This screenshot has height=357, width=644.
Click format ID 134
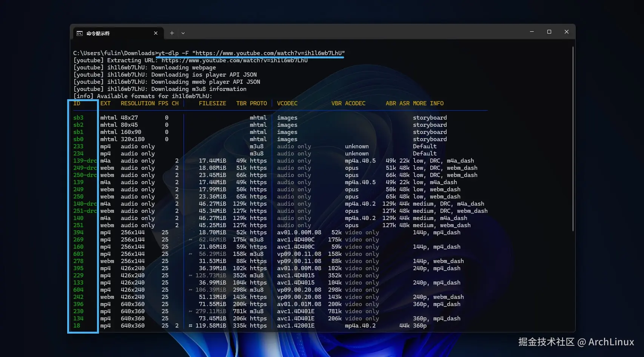78,319
